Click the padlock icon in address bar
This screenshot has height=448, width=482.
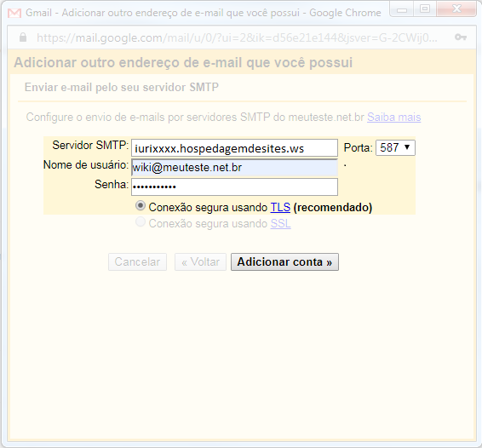pos(23,37)
